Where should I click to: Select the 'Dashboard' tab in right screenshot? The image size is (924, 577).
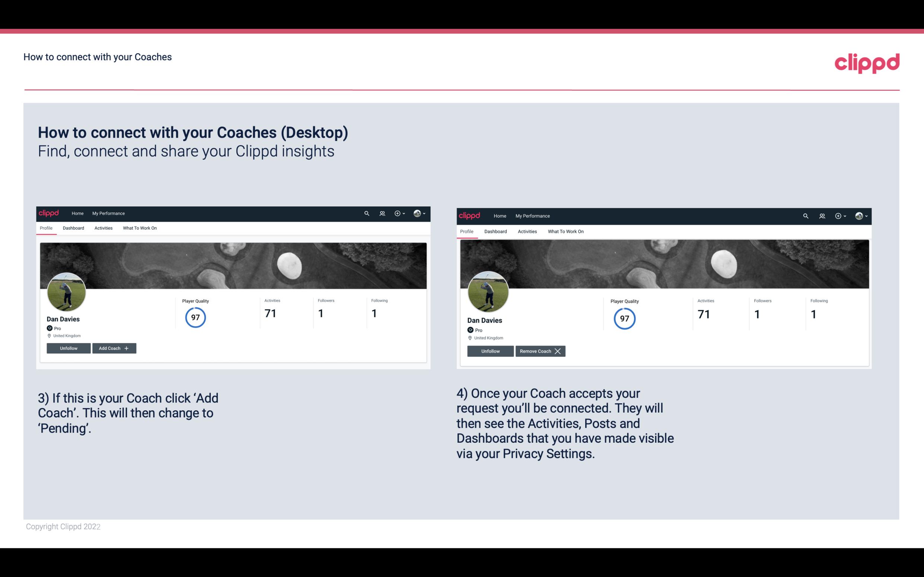(496, 231)
